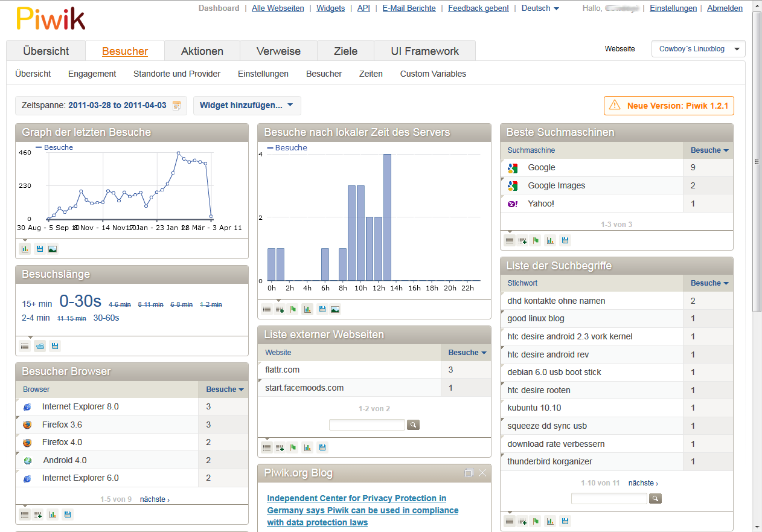Open the Verweise tab
The image size is (762, 532).
[x=278, y=51]
